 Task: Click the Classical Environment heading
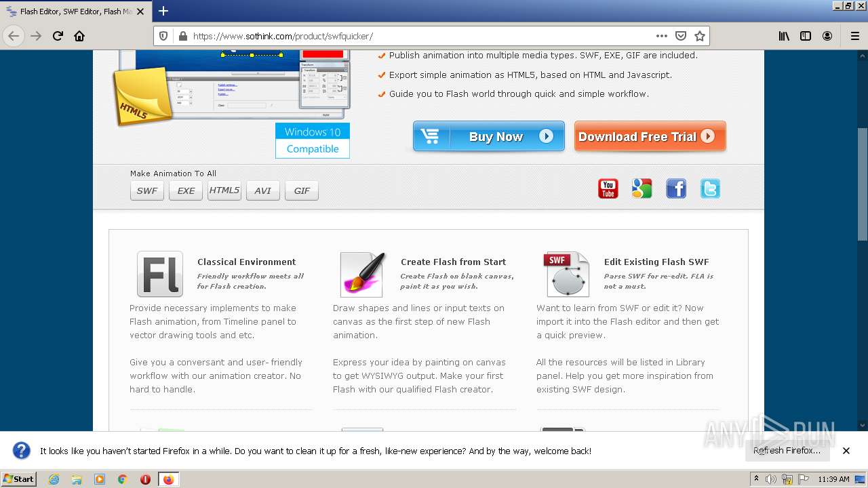[246, 262]
